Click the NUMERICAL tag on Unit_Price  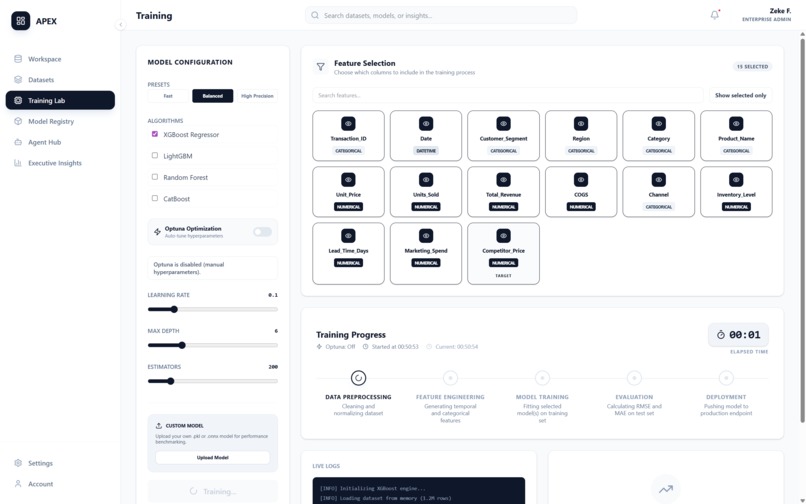[x=348, y=207]
